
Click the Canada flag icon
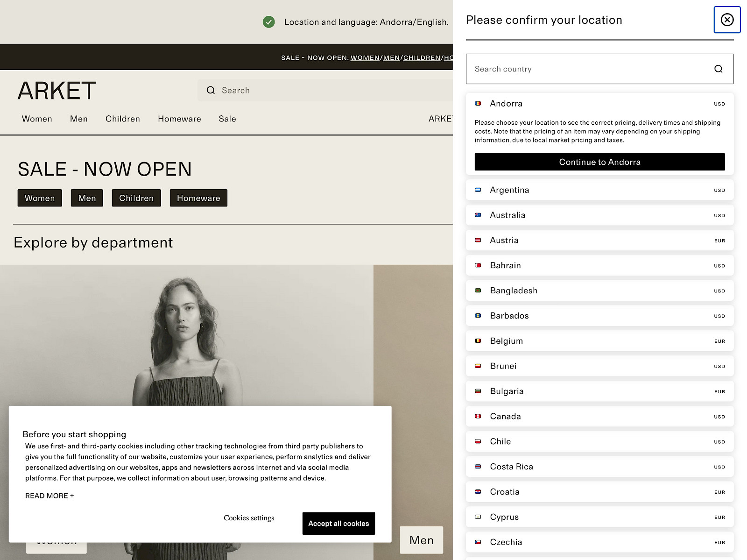[x=478, y=416]
